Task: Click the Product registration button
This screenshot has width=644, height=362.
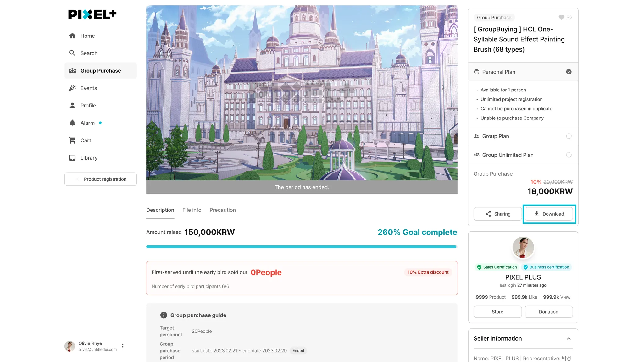Action: pyautogui.click(x=101, y=179)
